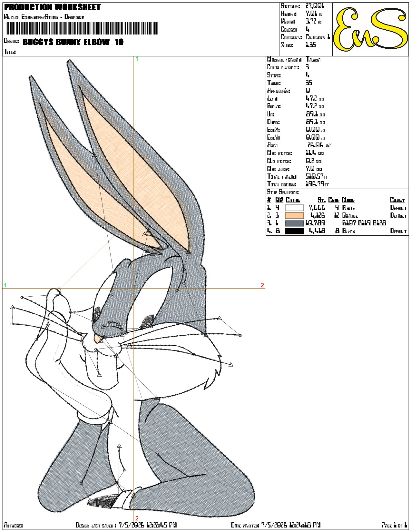The image size is (411, 532).
Task: Click the 'PRODUCTION WORKSHEET' heading
Action: pos(53,7)
